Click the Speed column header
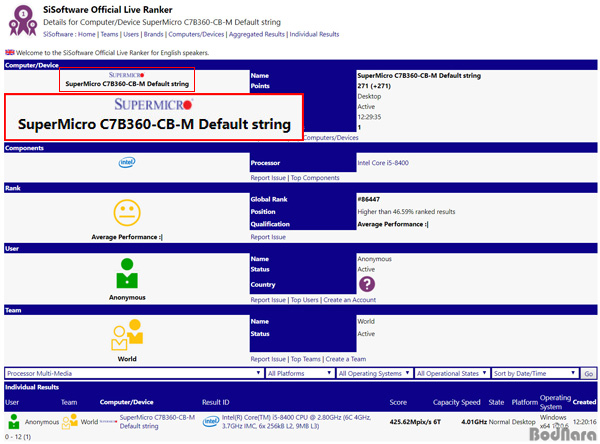The height and width of the screenshot is (444, 600). pos(471,402)
